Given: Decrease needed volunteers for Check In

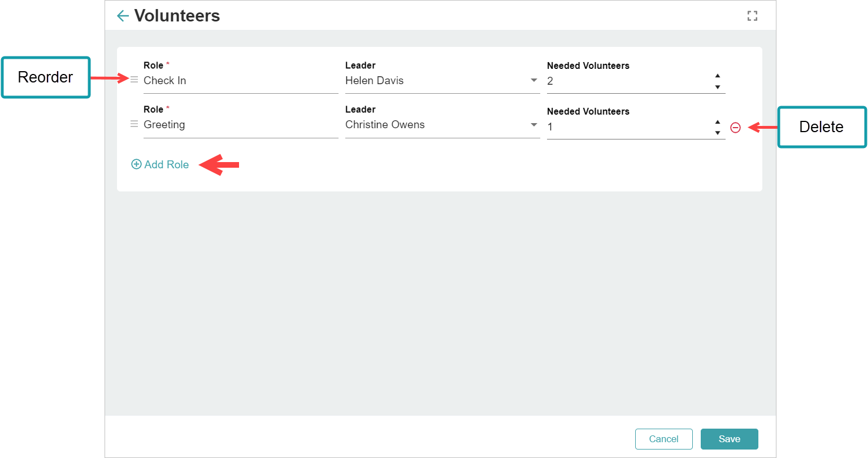Looking at the screenshot, I should tap(718, 87).
